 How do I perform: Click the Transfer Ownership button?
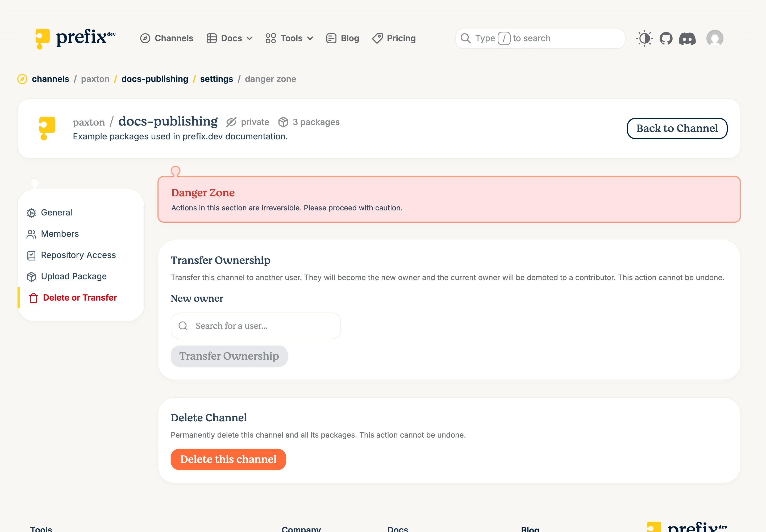(229, 356)
